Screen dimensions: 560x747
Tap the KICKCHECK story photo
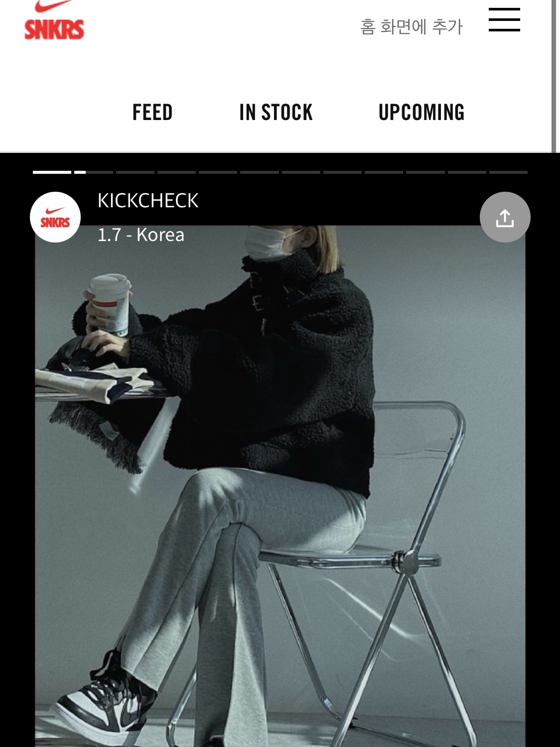(x=280, y=486)
